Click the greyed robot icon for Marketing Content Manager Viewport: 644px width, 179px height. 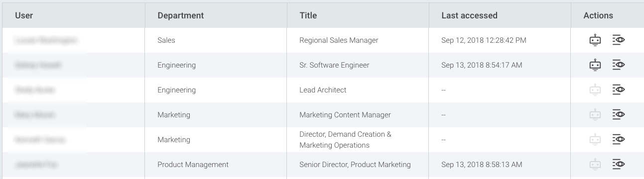pyautogui.click(x=595, y=115)
